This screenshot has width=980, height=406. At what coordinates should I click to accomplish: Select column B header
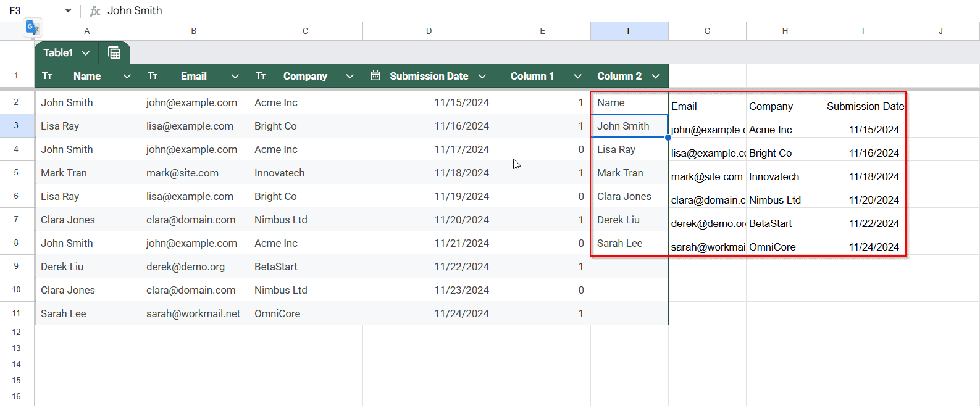click(x=194, y=31)
